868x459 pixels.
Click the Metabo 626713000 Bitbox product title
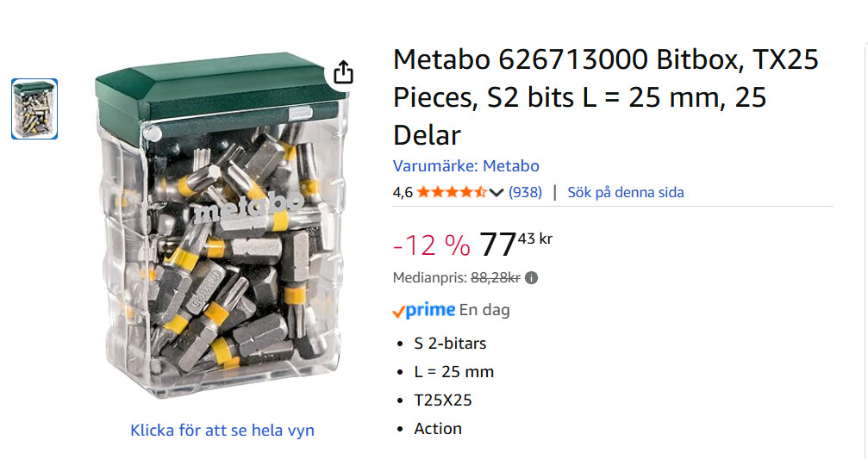(605, 96)
